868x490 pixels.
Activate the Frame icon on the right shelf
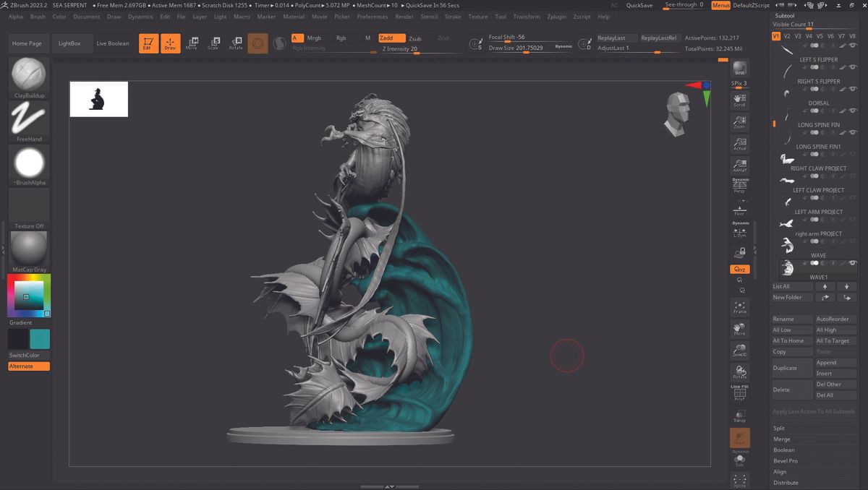(x=739, y=306)
